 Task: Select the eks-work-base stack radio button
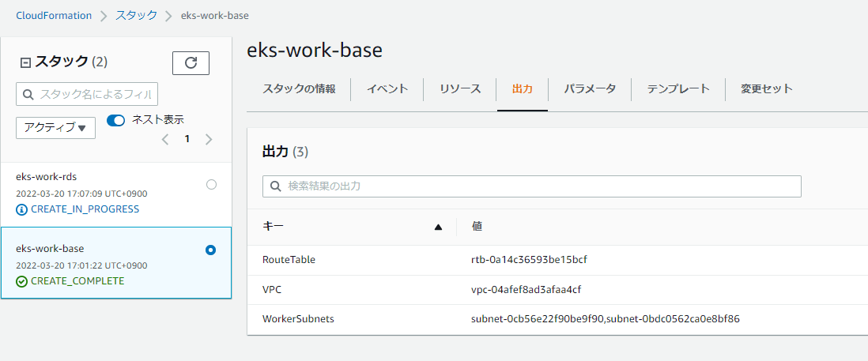click(x=210, y=250)
